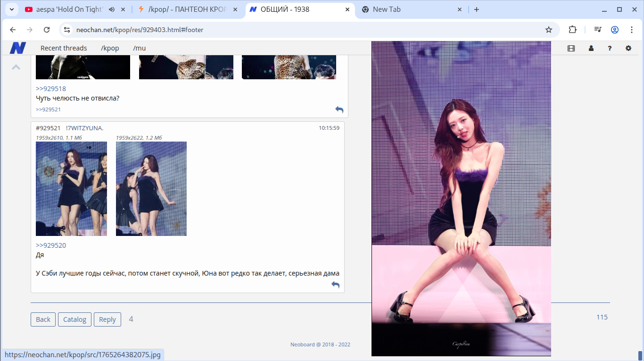Screen dimensions: 644x361
Task: Reply arrow for the 'Чуть челюсть' post
Action: 339,109
